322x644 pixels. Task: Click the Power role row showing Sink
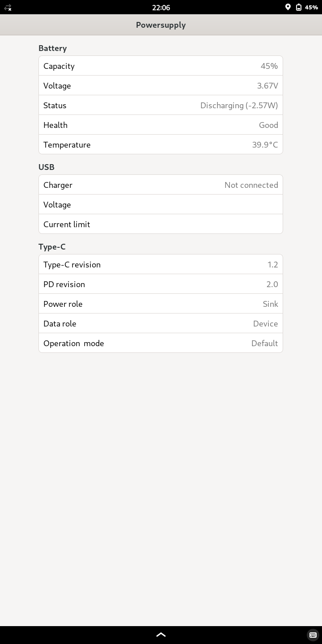coord(161,304)
